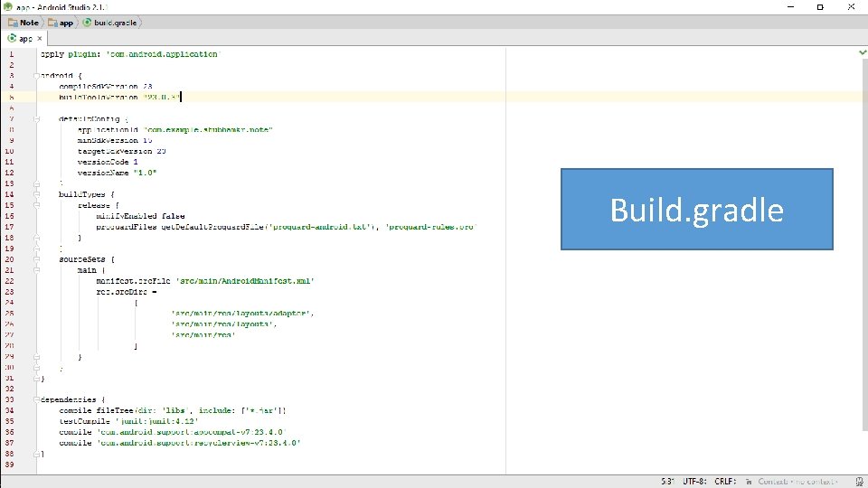Click the buildToolsVersion line
This screenshot has height=488, width=868.
[x=119, y=97]
